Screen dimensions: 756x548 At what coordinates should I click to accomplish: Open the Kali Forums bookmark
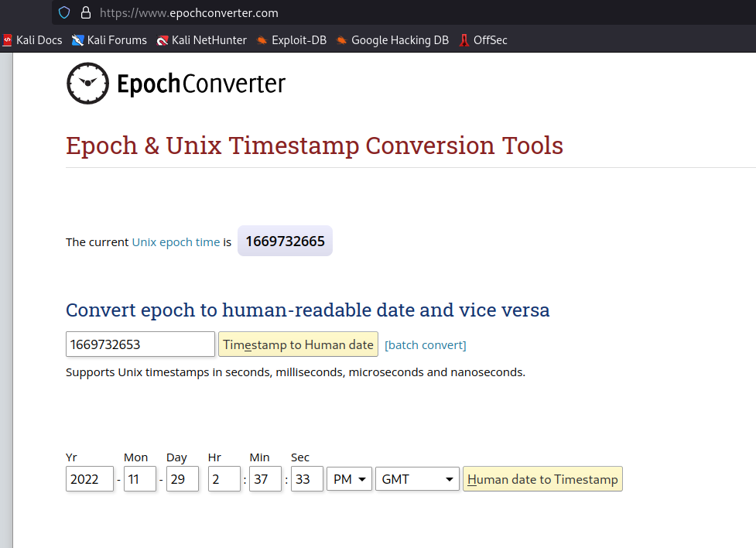tap(109, 40)
